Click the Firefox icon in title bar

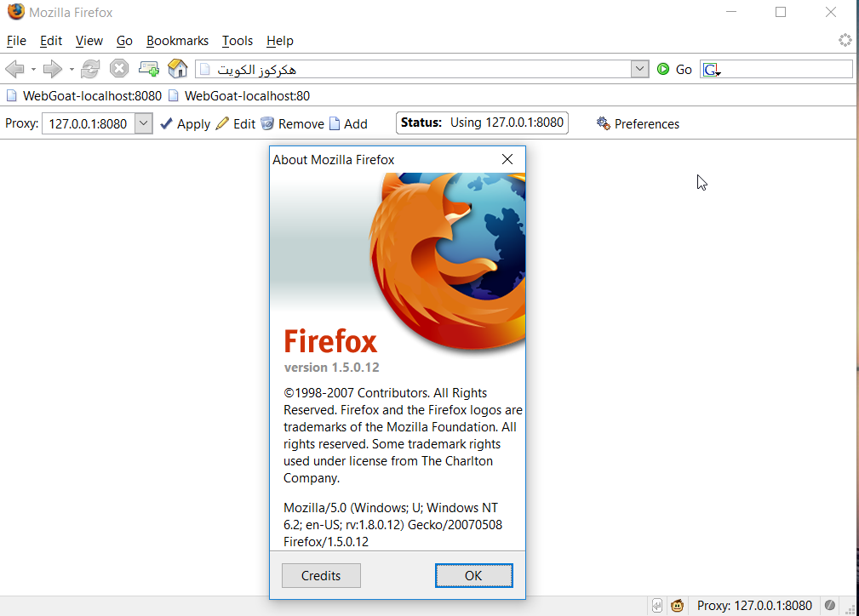point(16,12)
